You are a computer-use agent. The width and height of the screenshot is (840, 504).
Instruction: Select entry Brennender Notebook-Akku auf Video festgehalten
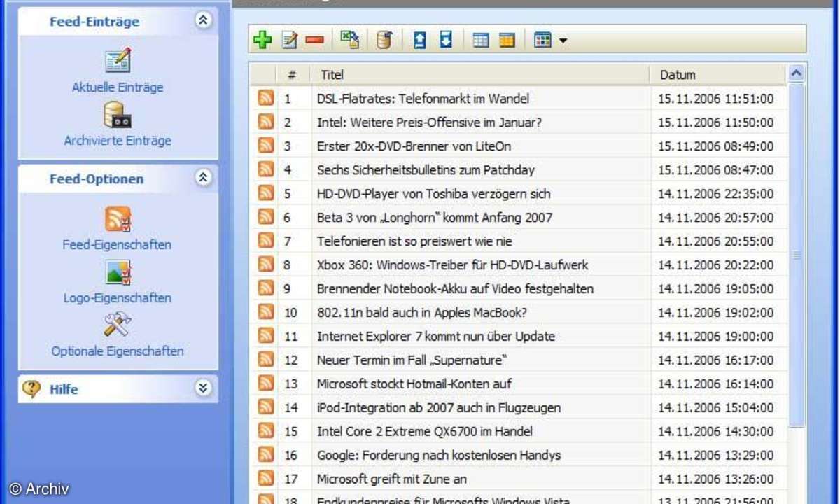[x=455, y=289]
